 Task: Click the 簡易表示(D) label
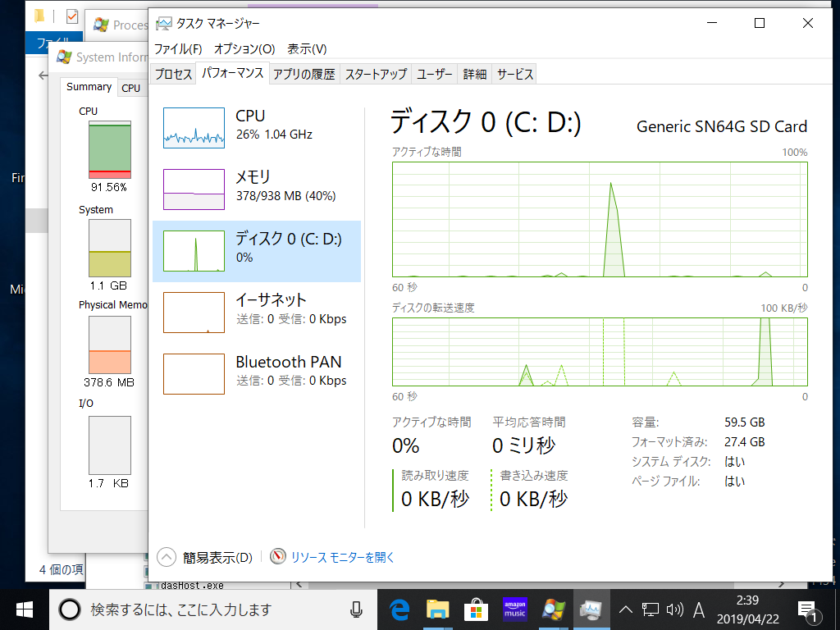click(217, 558)
